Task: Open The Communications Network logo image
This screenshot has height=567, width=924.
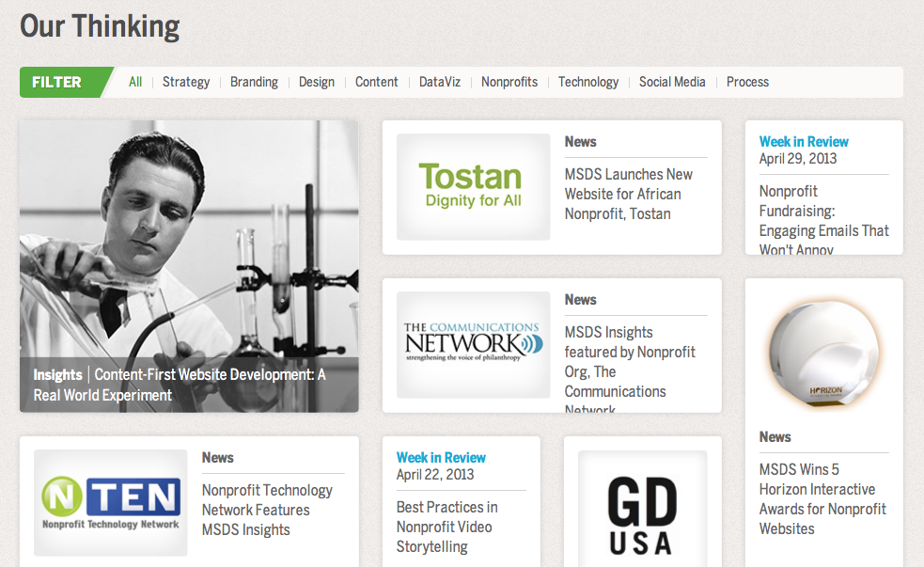Action: (473, 344)
